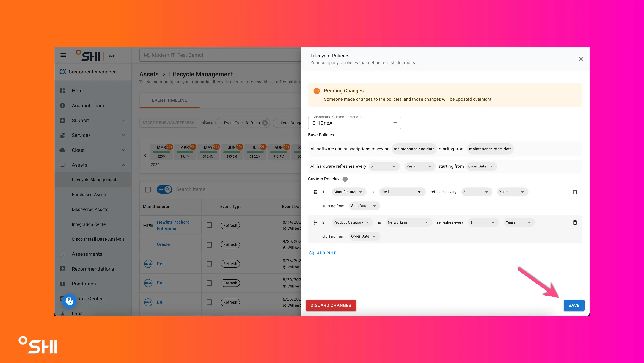This screenshot has width=644, height=363.
Task: Check the Dell 8/28 row checkbox
Action: (209, 264)
